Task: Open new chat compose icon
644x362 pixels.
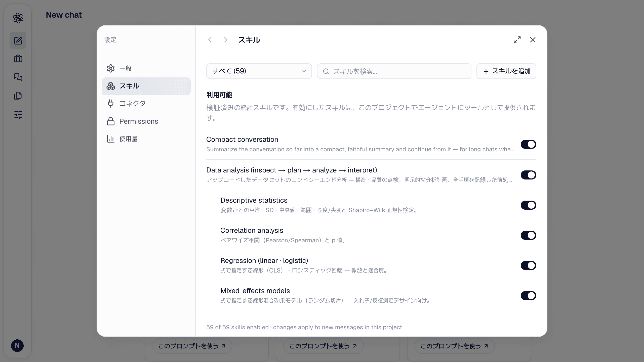Action: pyautogui.click(x=18, y=40)
